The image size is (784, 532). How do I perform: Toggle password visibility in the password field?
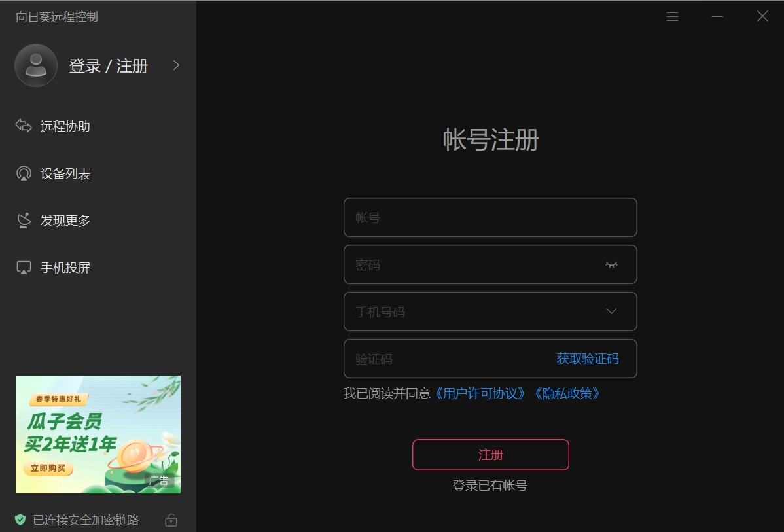coord(611,264)
